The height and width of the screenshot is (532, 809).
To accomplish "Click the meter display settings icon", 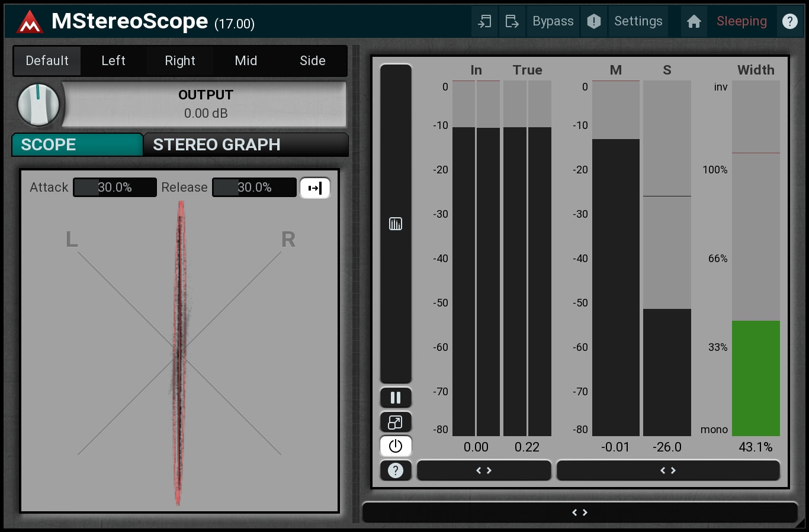I will click(396, 224).
